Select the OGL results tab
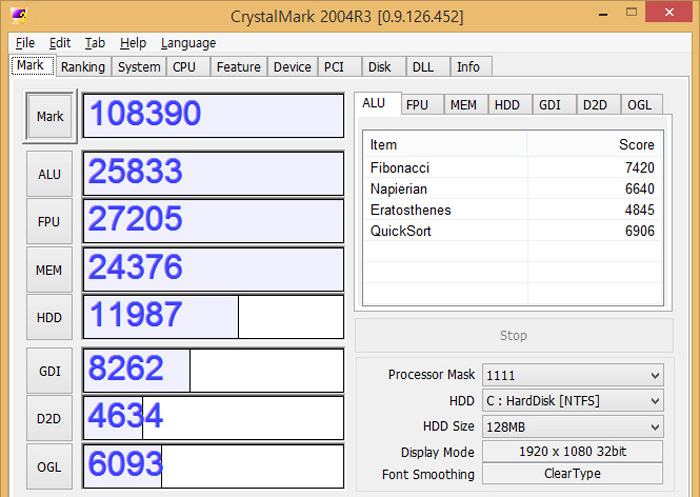Screen dimensions: 700x497 642,105
